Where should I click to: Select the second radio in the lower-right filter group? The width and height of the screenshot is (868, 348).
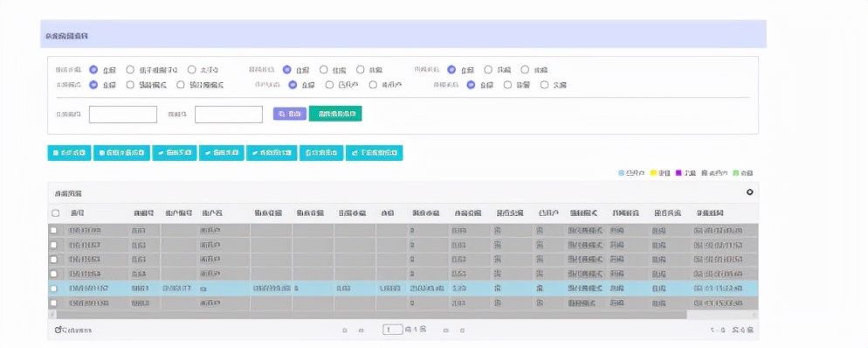click(x=507, y=85)
